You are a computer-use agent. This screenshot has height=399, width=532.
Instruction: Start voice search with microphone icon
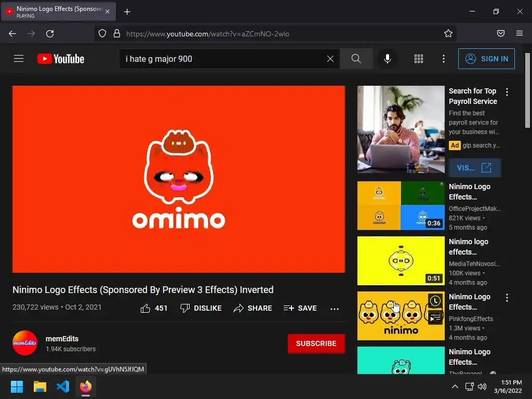387,59
